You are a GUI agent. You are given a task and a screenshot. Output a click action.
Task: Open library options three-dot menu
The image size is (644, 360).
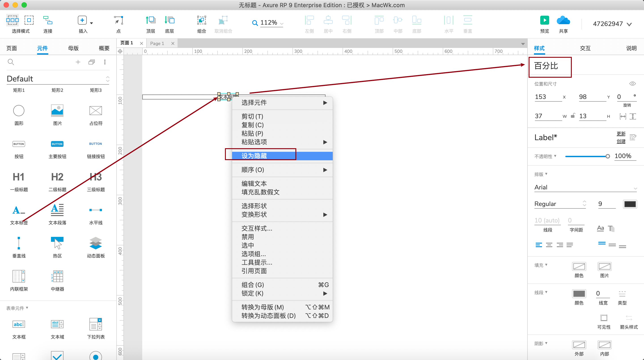point(105,62)
